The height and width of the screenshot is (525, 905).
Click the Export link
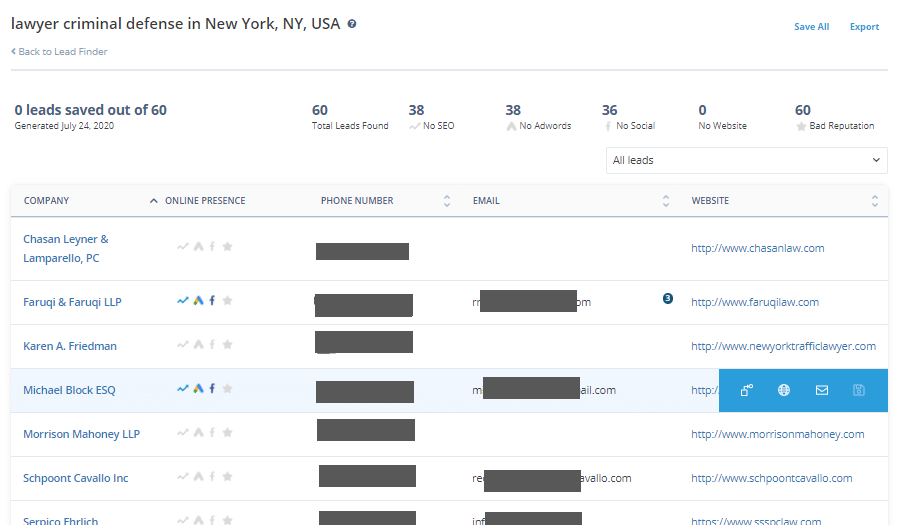click(x=864, y=27)
